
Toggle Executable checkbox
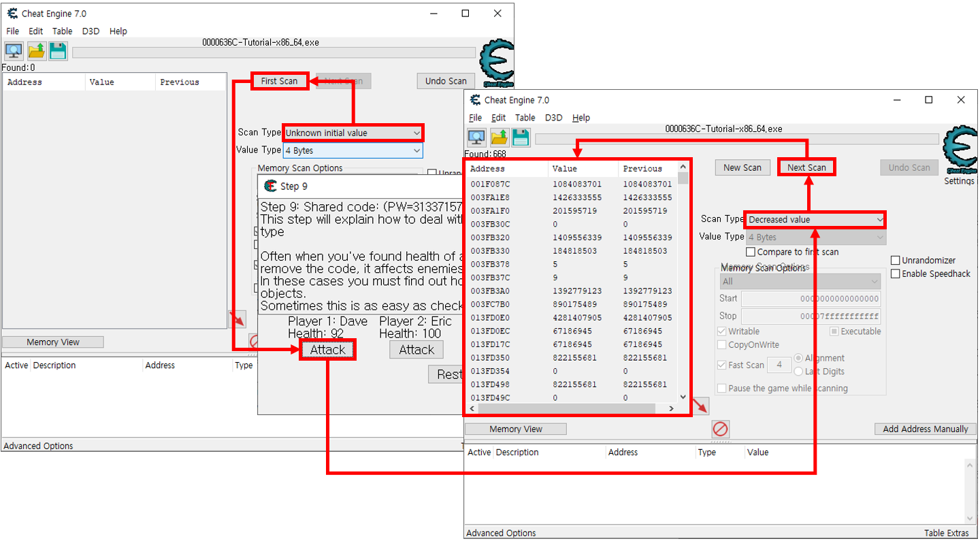(x=834, y=331)
